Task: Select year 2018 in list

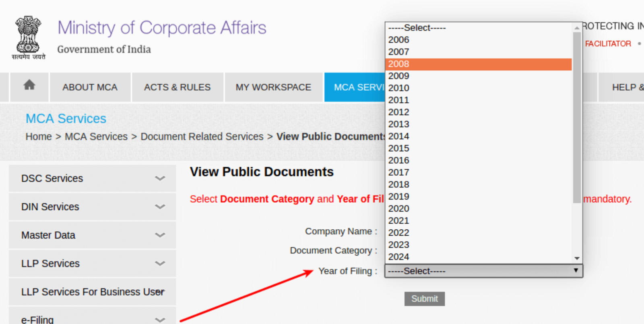Action: (x=479, y=185)
